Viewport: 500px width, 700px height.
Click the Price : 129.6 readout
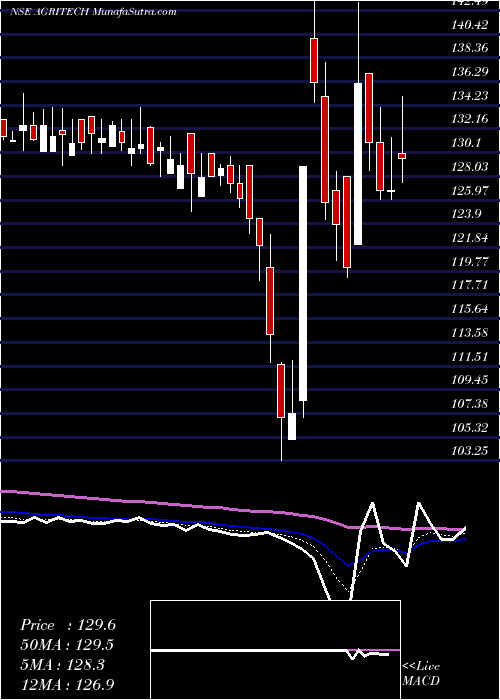(68, 625)
